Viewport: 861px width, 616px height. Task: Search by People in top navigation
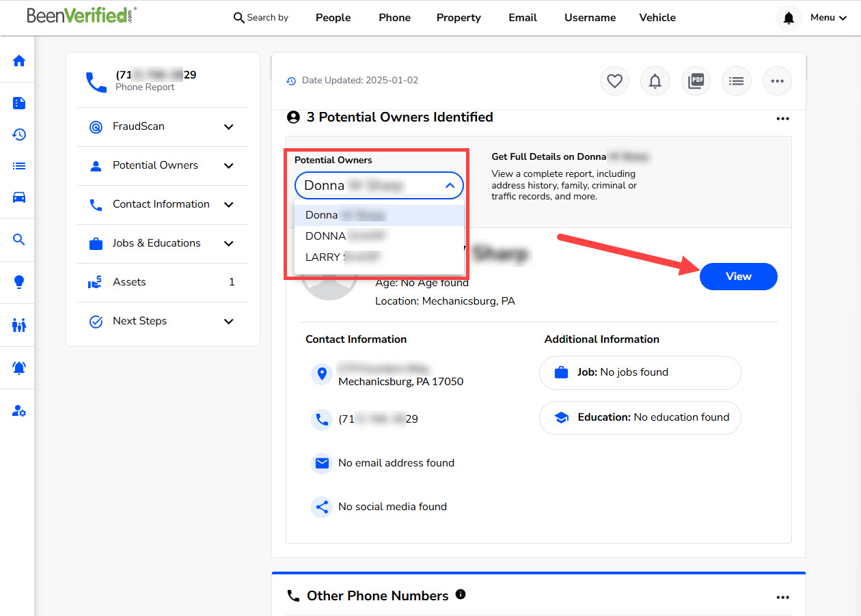[x=333, y=18]
